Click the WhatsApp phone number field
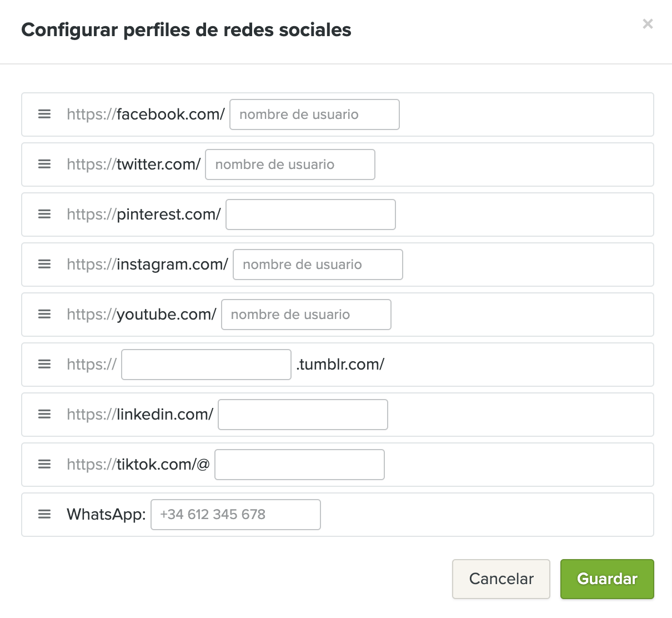The height and width of the screenshot is (618, 672). (x=235, y=515)
